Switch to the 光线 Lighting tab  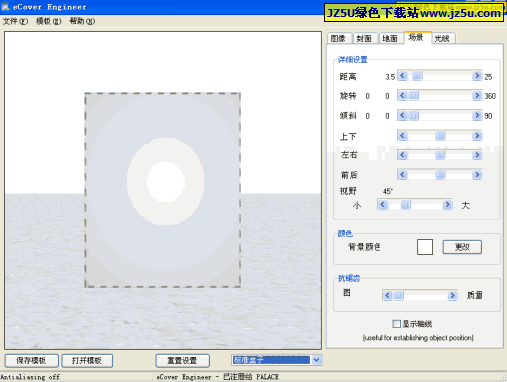pyautogui.click(x=443, y=39)
